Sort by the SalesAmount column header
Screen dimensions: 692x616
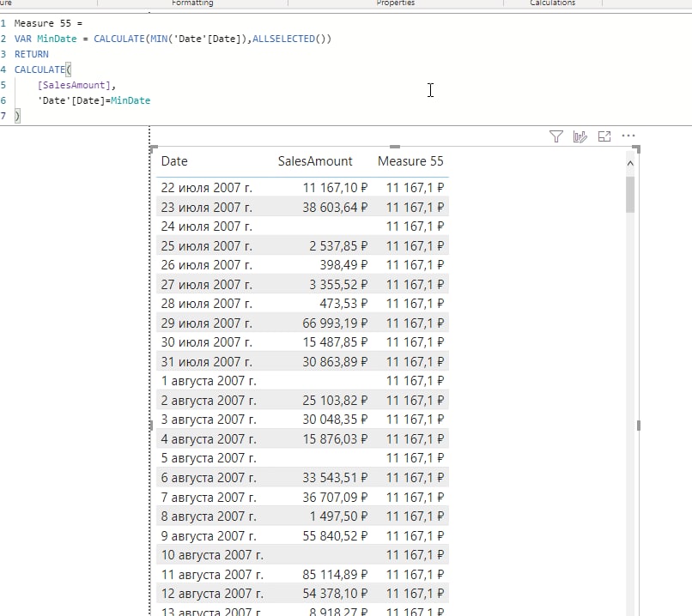pos(315,161)
